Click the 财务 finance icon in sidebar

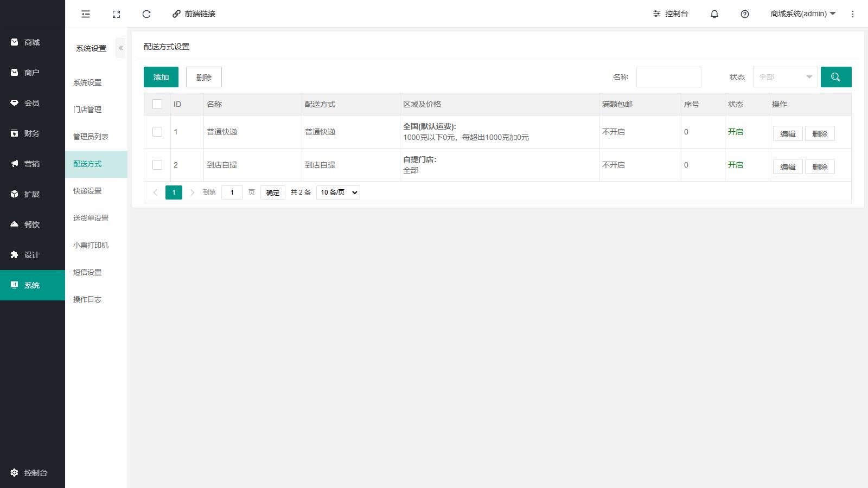point(15,133)
